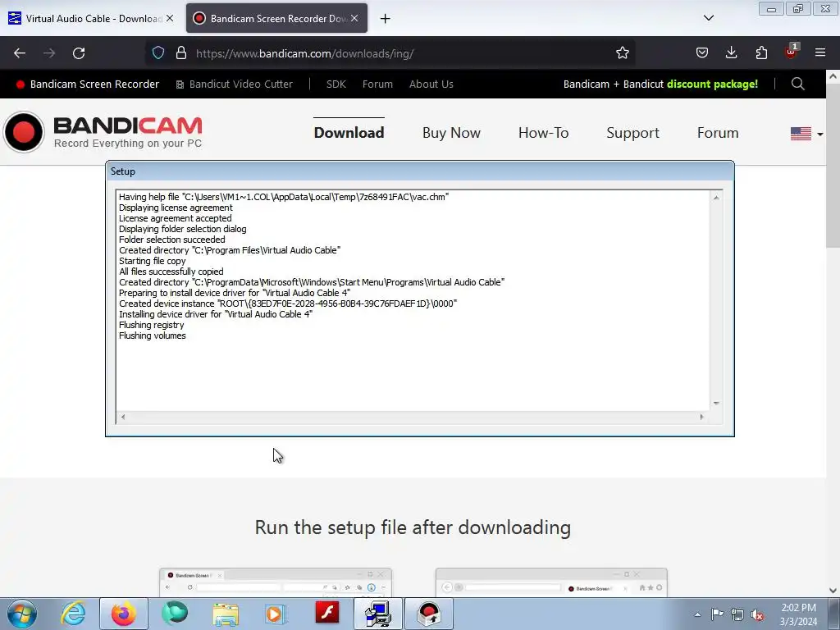Click the Bandicam installer taskbar icon

point(429,614)
